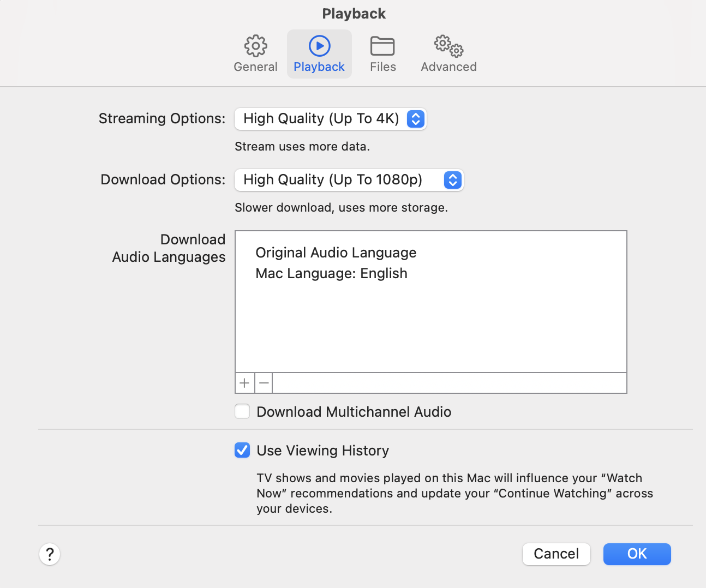
Task: Confirm settings with the OK button
Action: point(637,554)
